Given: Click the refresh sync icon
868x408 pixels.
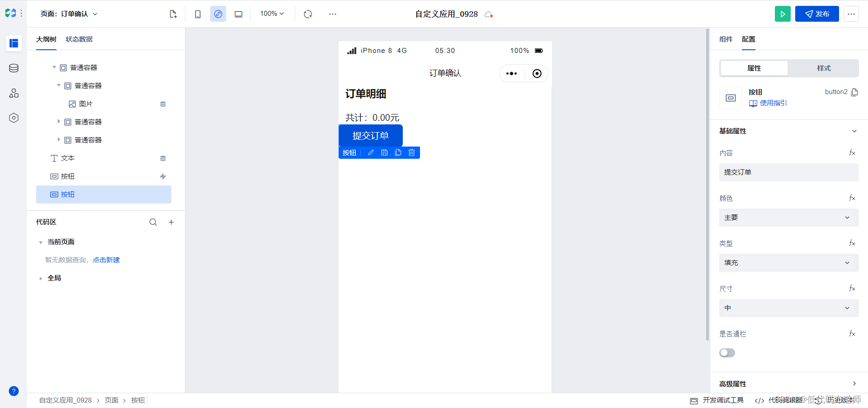Looking at the screenshot, I should coord(308,14).
